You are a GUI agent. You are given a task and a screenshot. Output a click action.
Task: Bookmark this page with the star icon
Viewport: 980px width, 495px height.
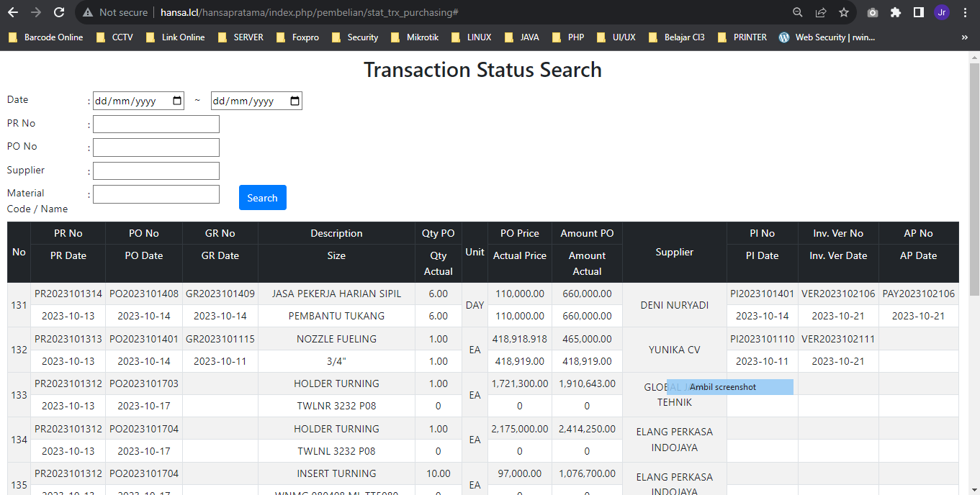pyautogui.click(x=844, y=12)
